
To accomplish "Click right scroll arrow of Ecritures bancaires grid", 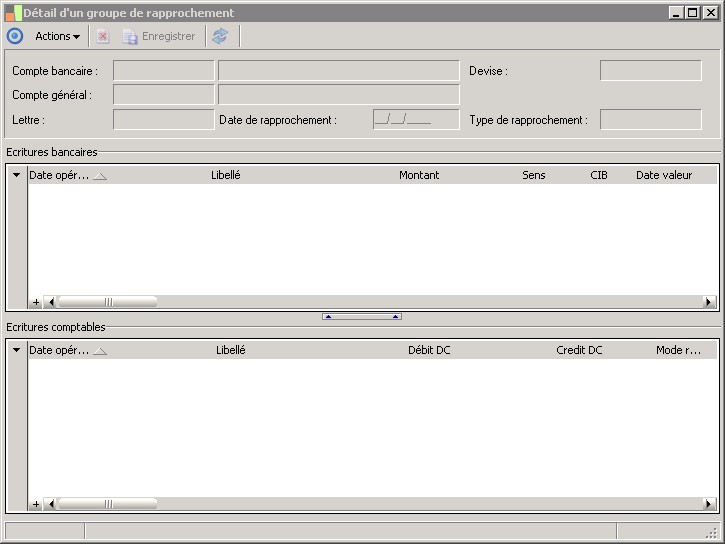I will (x=708, y=302).
